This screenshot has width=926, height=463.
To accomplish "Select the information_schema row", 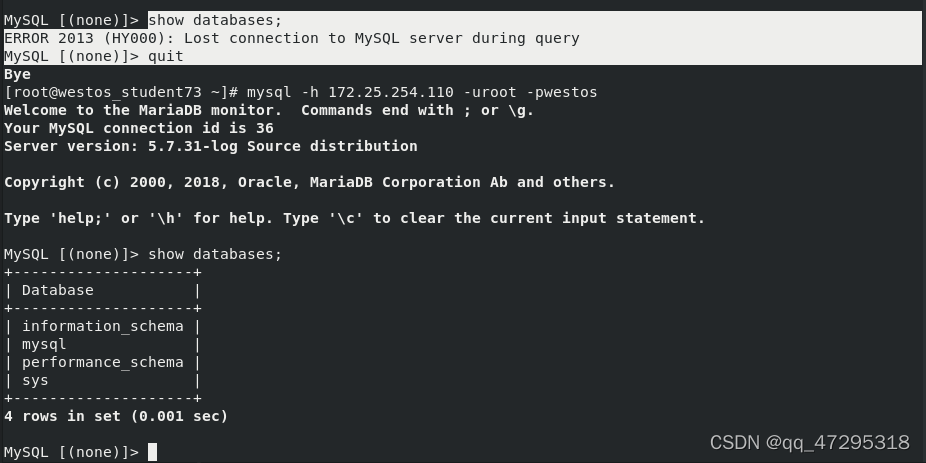I will point(103,326).
